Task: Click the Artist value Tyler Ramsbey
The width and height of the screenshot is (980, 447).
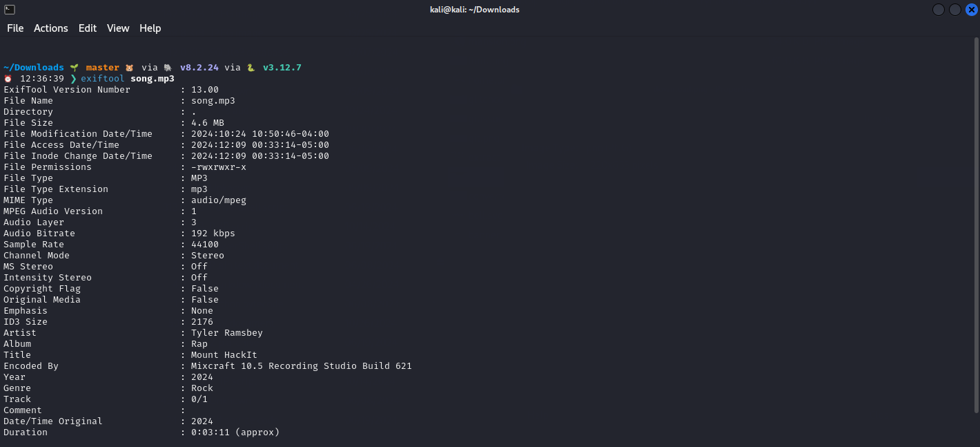Action: [227, 333]
